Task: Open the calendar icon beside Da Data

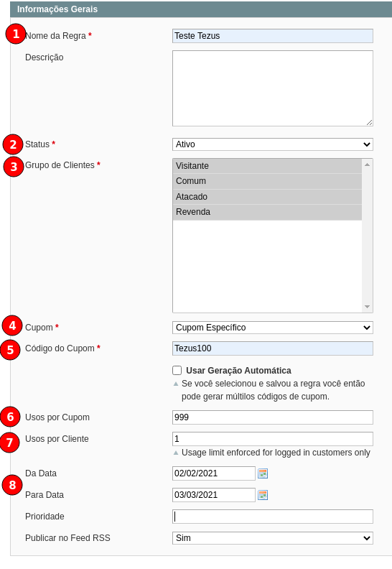Action: pyautogui.click(x=263, y=473)
